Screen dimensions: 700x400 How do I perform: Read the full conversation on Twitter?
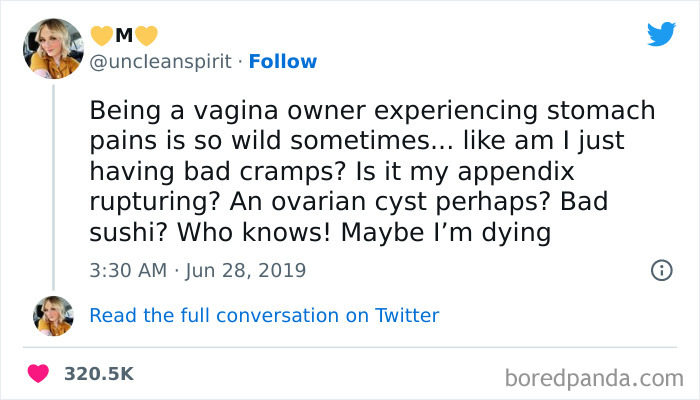point(264,316)
